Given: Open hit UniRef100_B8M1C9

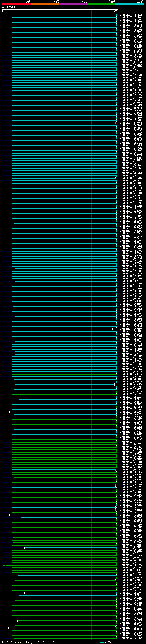Looking at the screenshot, I should point(131,404).
